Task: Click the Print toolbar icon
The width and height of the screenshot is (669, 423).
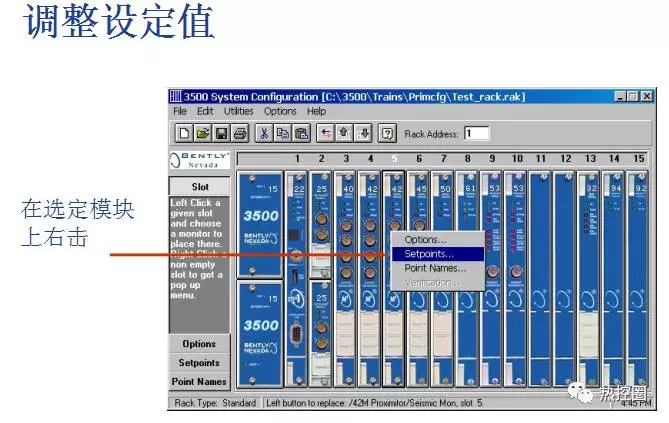Action: [x=240, y=133]
